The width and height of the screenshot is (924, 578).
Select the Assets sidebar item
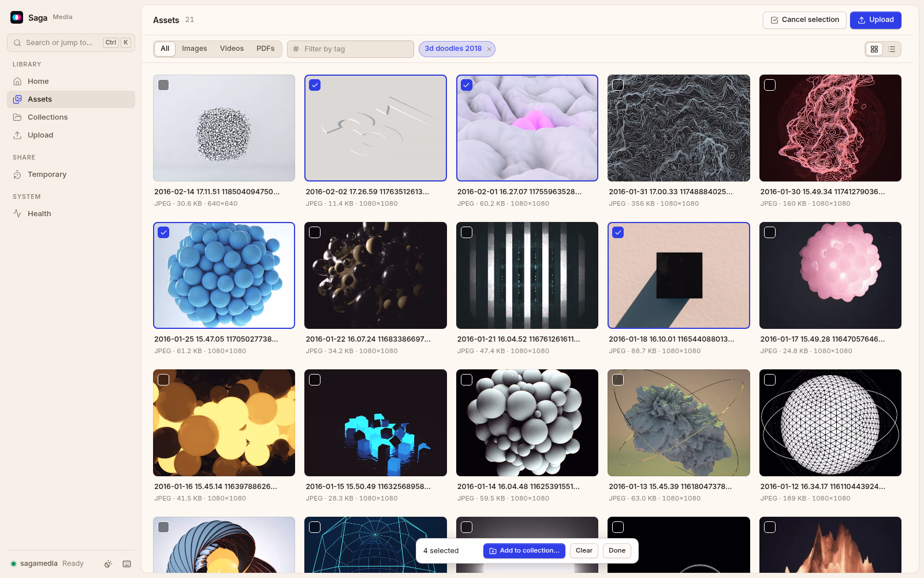point(71,99)
